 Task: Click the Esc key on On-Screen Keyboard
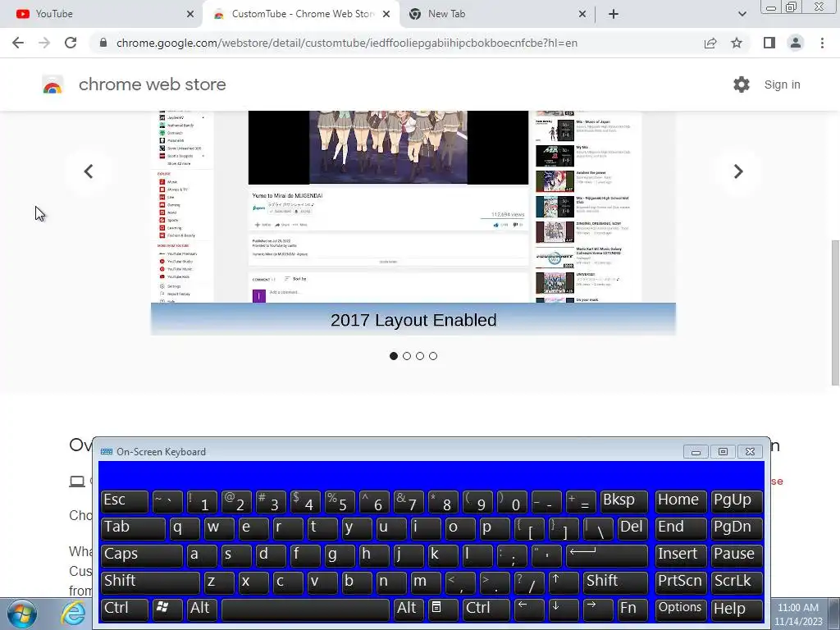(x=125, y=501)
